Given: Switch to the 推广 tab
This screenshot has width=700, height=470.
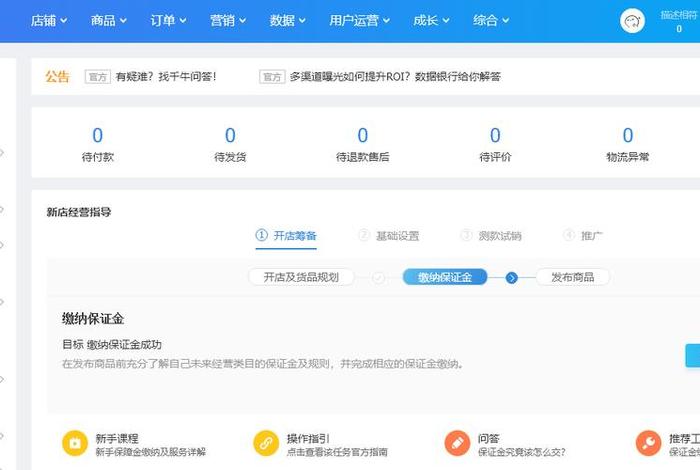Looking at the screenshot, I should (x=583, y=236).
